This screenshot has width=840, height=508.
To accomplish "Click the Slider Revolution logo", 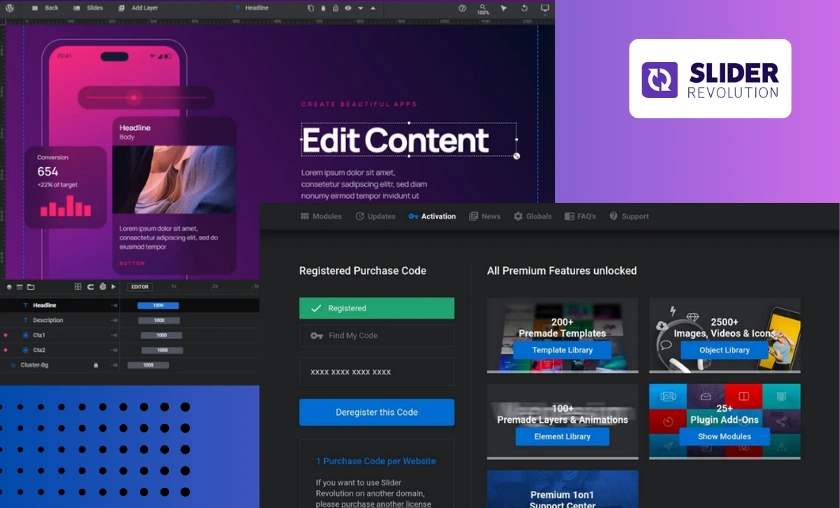I will (710, 78).
